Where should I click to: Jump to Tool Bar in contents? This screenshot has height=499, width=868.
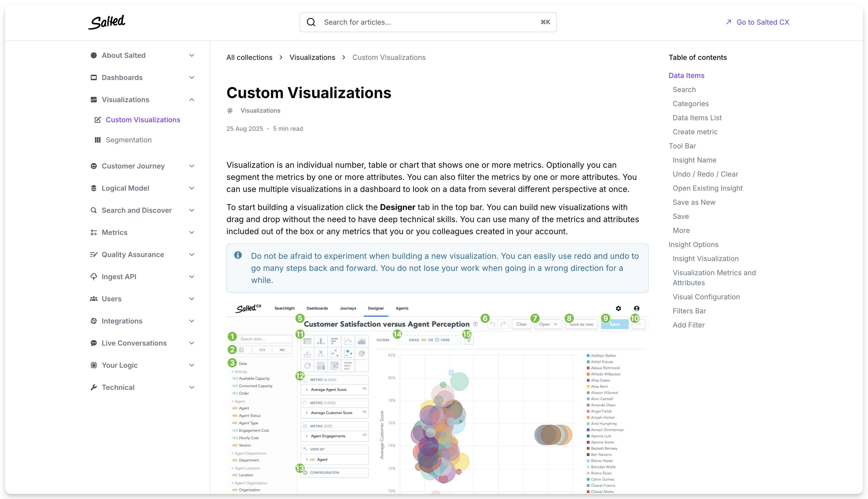point(682,146)
